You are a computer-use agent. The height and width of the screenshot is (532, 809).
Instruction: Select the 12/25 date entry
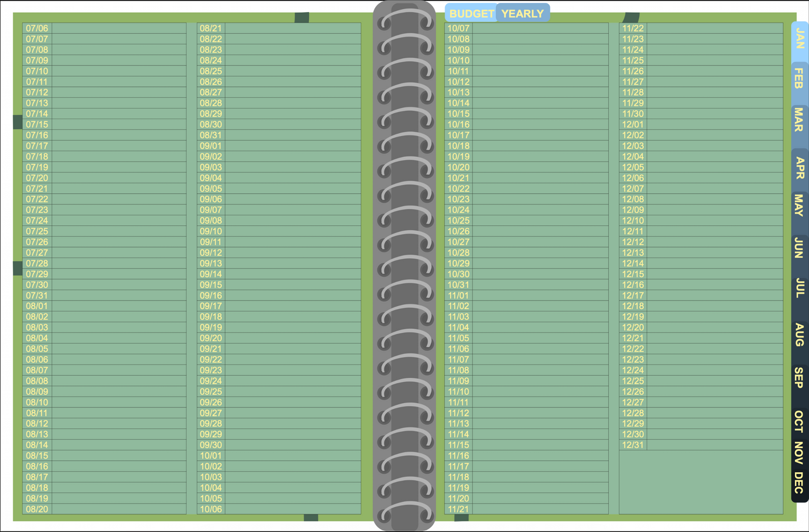pyautogui.click(x=633, y=381)
